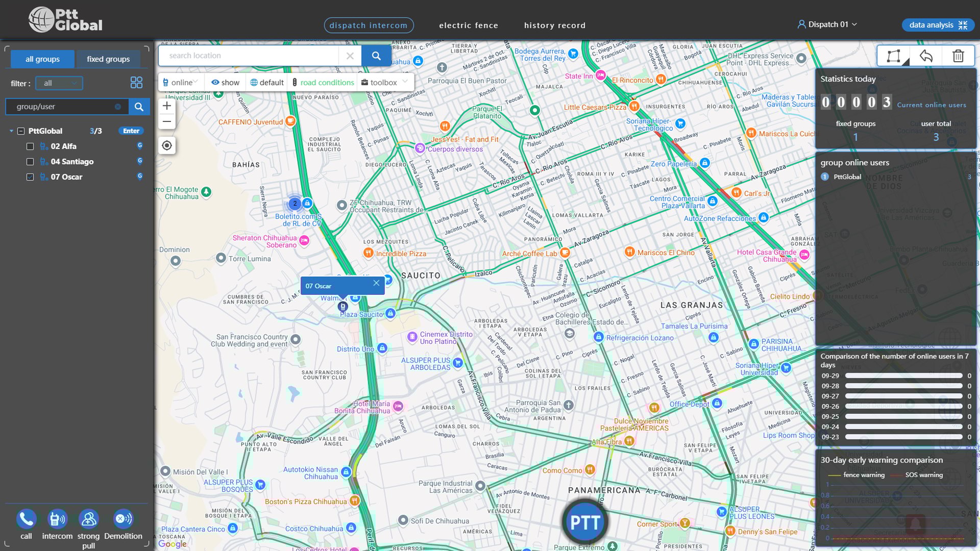Open the electric fence menu
The image size is (980, 551).
469,25
